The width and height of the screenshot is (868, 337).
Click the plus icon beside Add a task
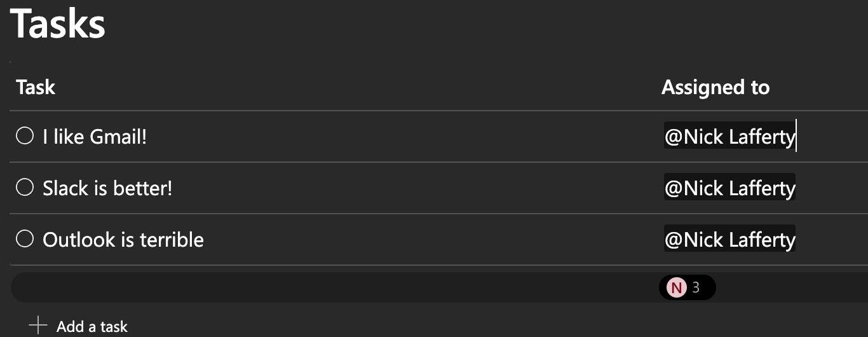click(x=38, y=326)
